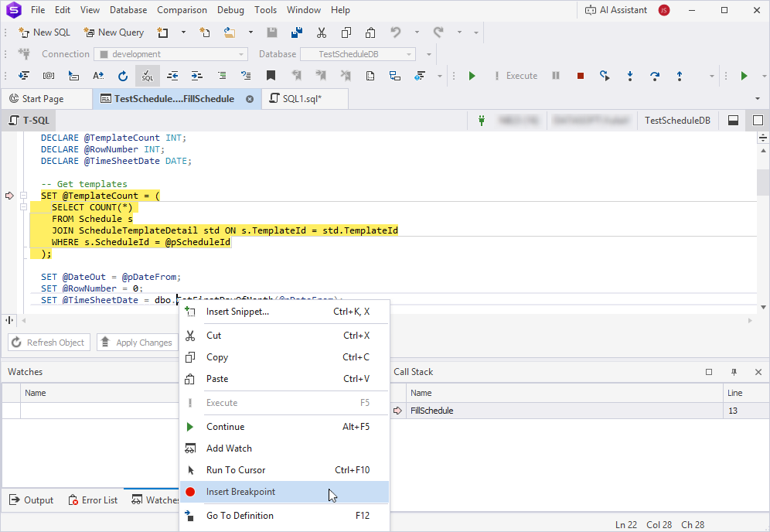Open the AI Assistant panel
The width and height of the screenshot is (770, 532).
click(615, 10)
